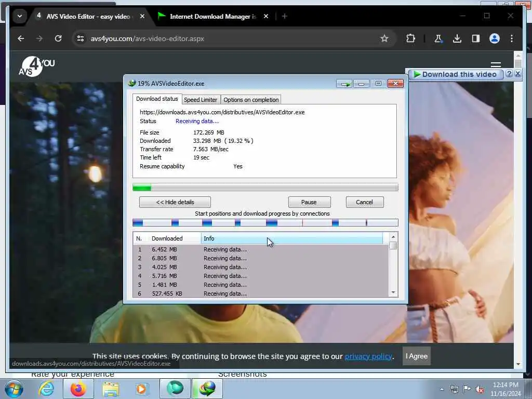Image resolution: width=532 pixels, height=399 pixels.
Task: Open the Chrome extensions puzzle icon
Action: point(410,38)
